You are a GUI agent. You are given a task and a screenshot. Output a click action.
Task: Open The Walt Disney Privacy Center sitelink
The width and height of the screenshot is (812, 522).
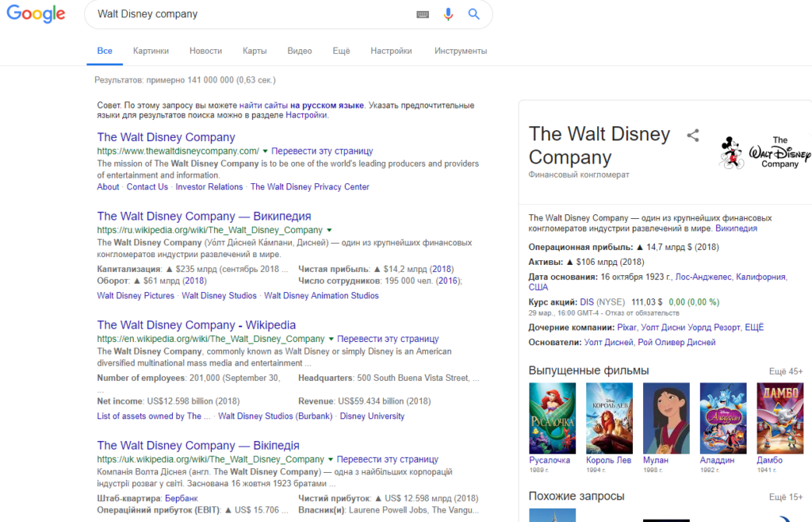coord(310,187)
